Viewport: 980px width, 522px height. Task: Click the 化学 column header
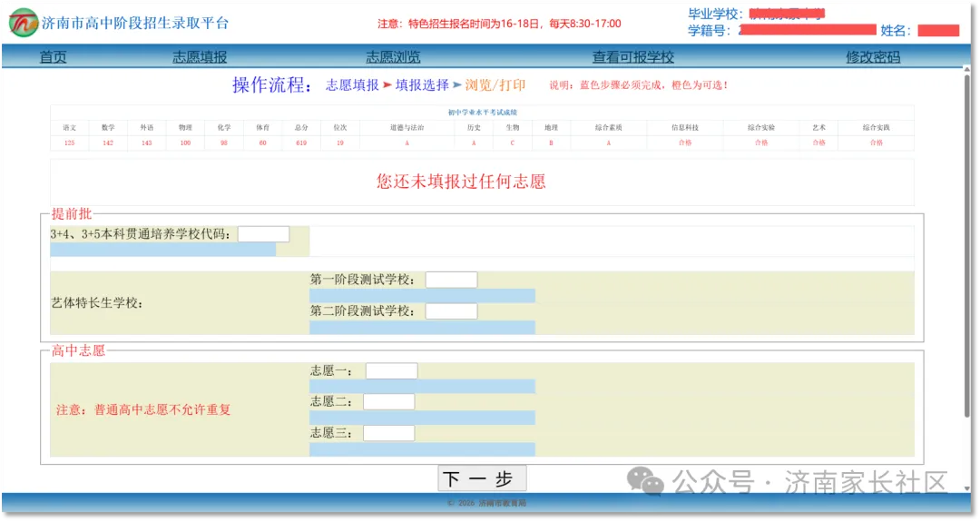(224, 127)
